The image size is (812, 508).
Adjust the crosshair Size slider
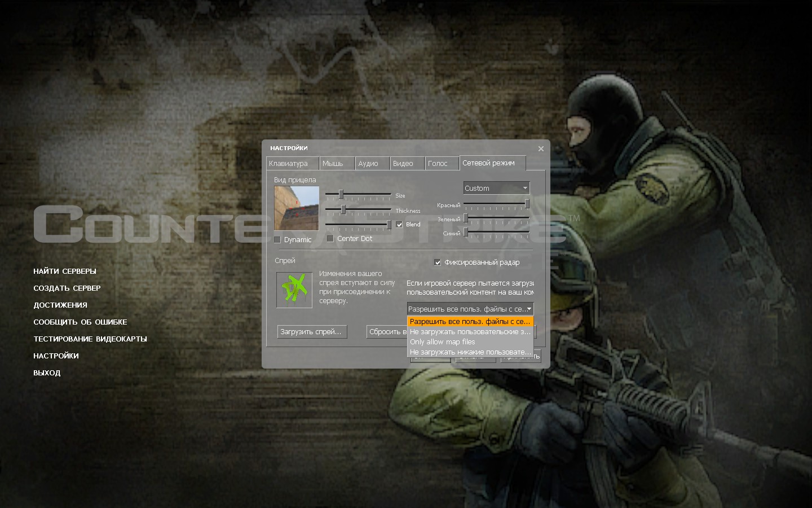pos(358,194)
